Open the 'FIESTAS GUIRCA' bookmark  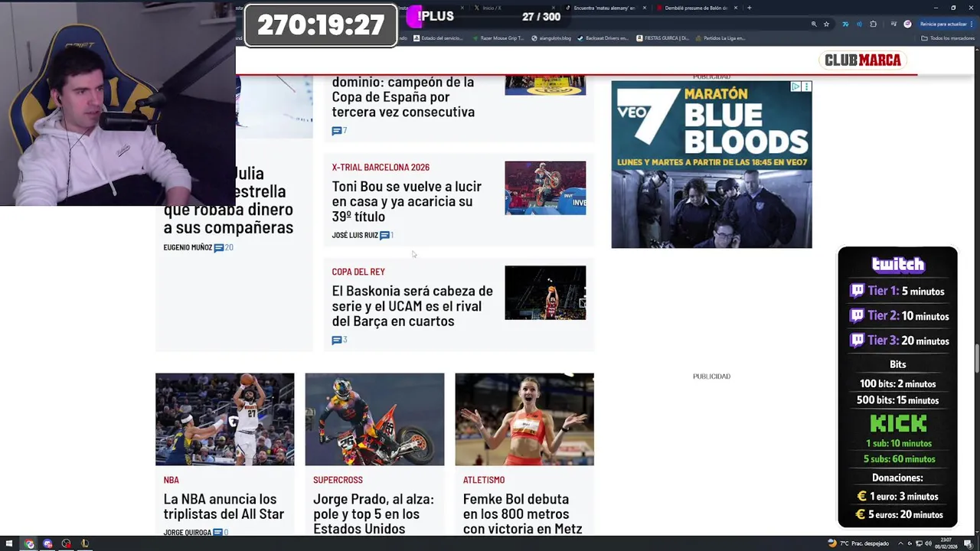pyautogui.click(x=663, y=38)
